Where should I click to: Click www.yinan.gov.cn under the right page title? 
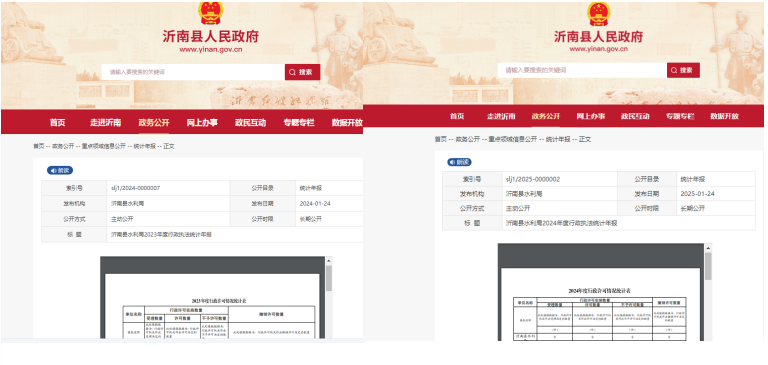pyautogui.click(x=599, y=49)
